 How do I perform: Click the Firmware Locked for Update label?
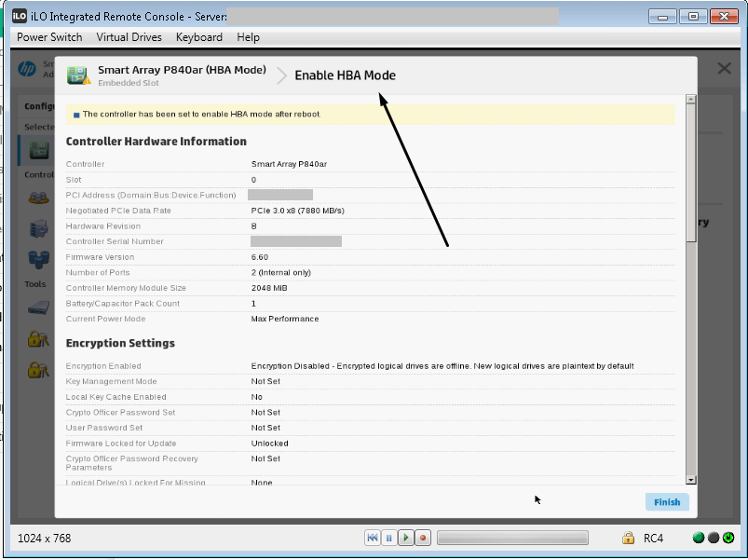pos(121,444)
